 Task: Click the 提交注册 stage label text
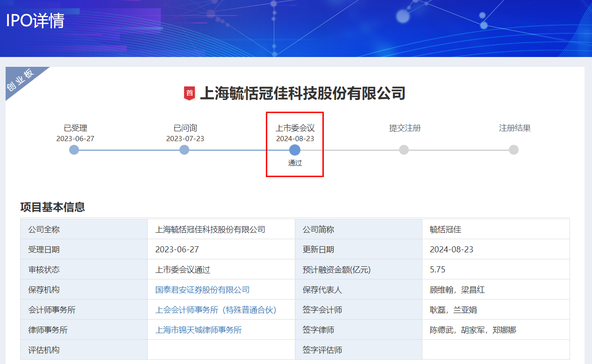tap(405, 128)
